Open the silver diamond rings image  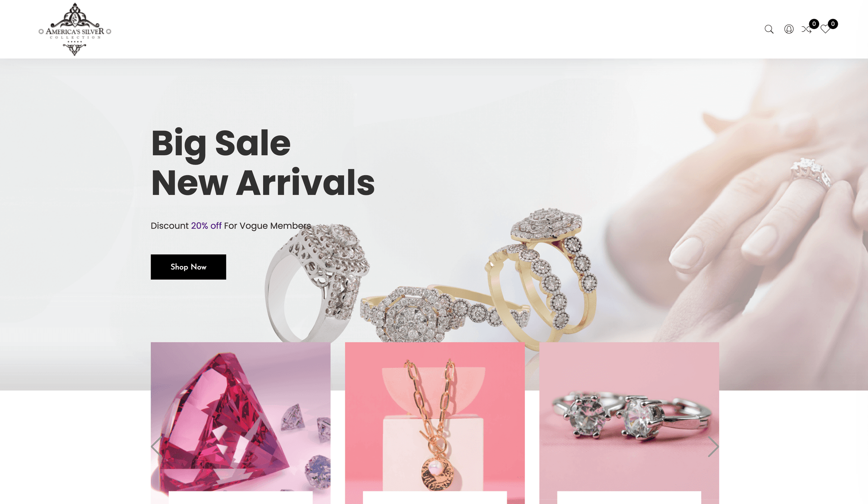tap(629, 416)
